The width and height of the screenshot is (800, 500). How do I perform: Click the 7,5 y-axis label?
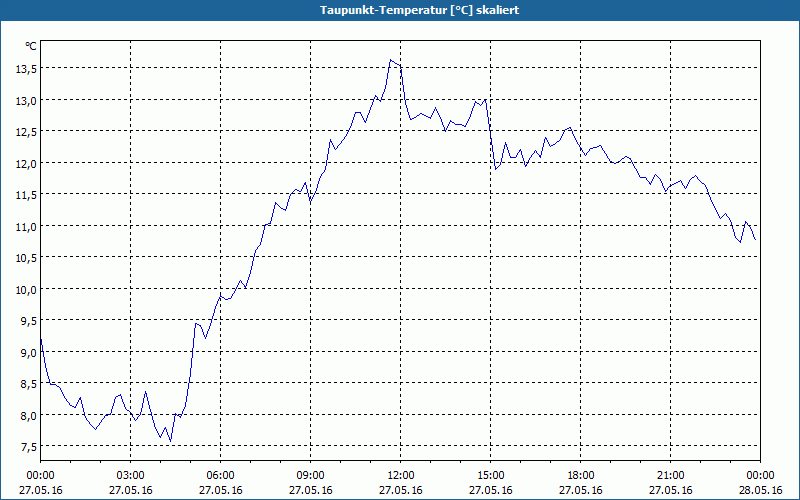[x=29, y=447]
